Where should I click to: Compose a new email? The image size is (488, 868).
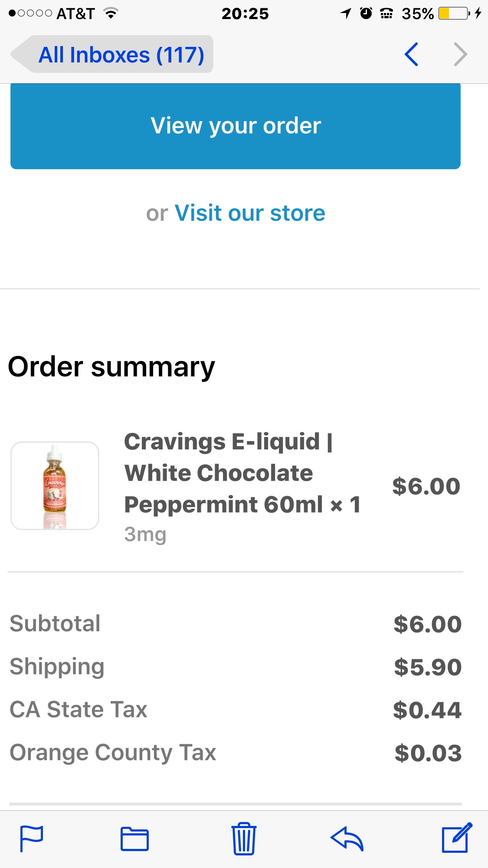[456, 838]
